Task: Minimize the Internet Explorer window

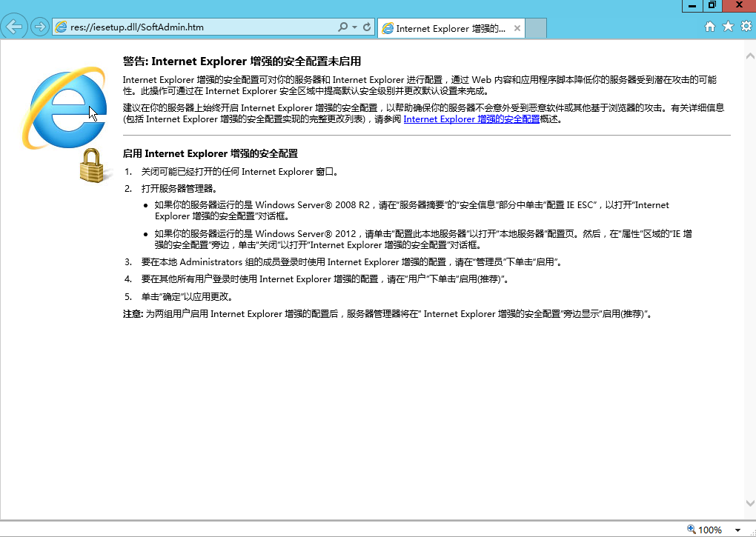Action: [692, 6]
